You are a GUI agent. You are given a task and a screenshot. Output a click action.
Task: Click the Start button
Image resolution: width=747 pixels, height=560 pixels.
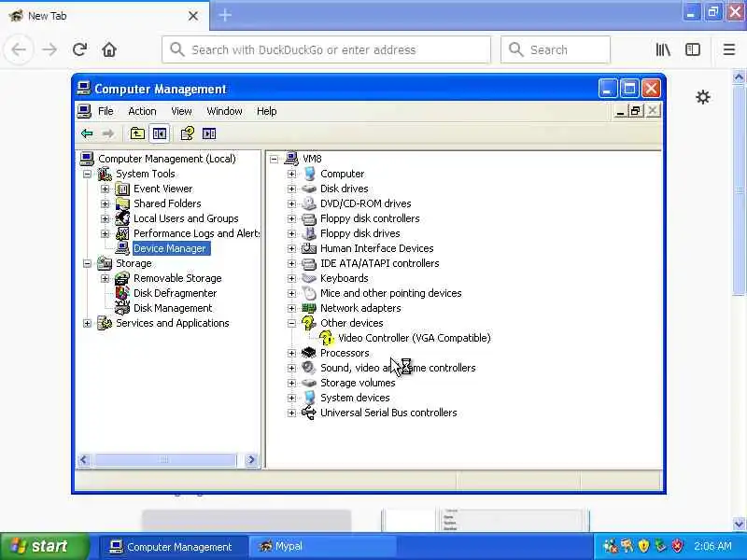[44, 546]
